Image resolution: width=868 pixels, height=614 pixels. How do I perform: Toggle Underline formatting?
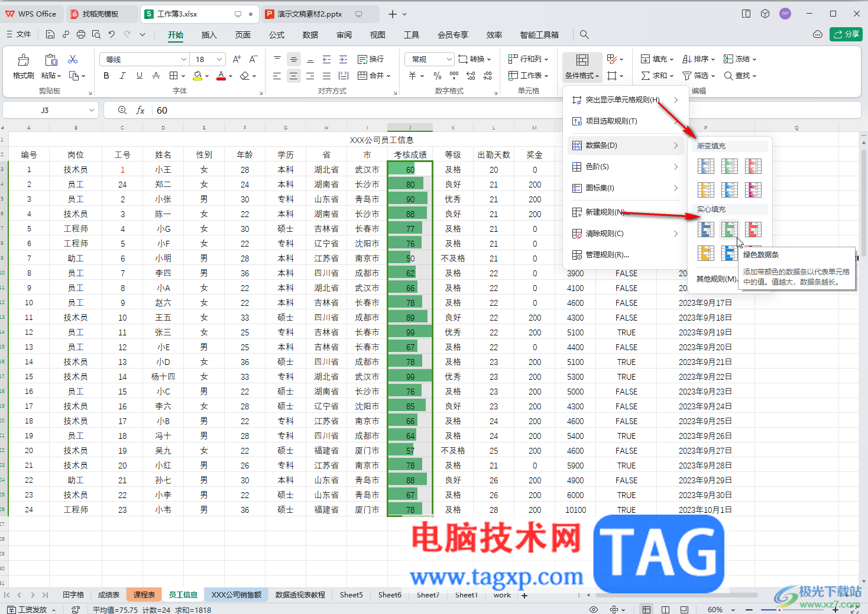(x=140, y=76)
